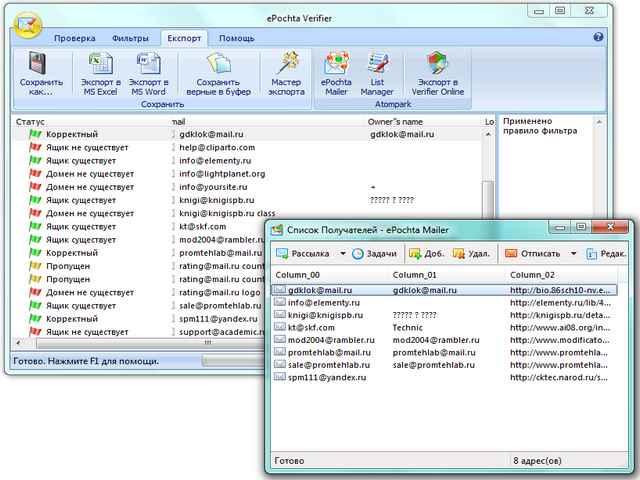The image size is (640, 480).
Task: Click the Сохранить как floppy disk icon
Action: [38, 64]
